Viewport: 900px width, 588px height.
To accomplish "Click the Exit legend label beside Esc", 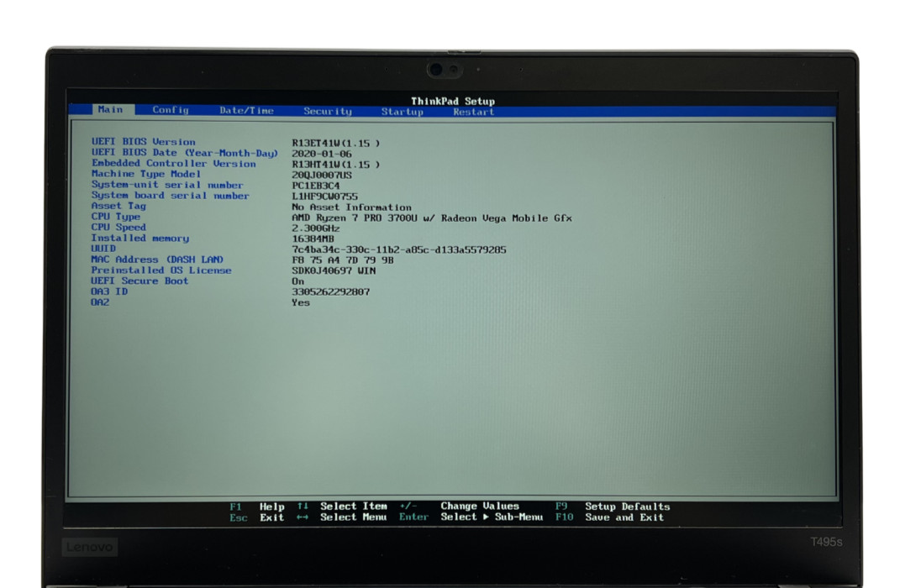I will click(272, 517).
